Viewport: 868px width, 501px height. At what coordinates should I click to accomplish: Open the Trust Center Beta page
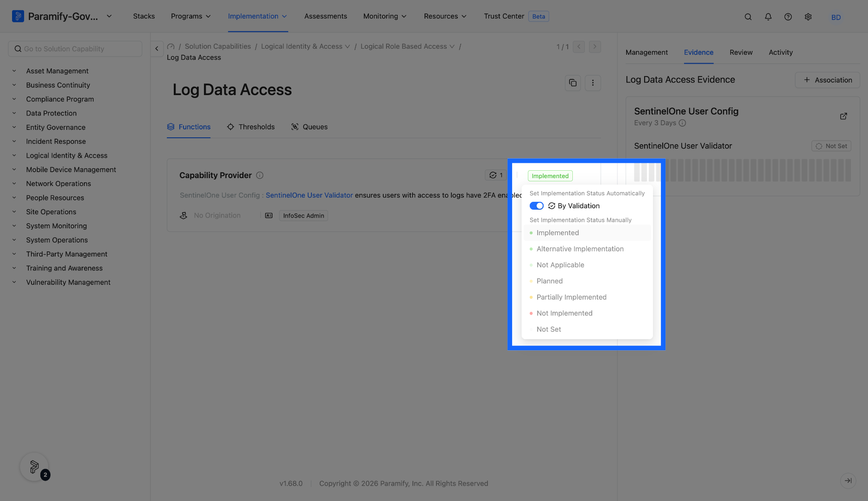516,16
